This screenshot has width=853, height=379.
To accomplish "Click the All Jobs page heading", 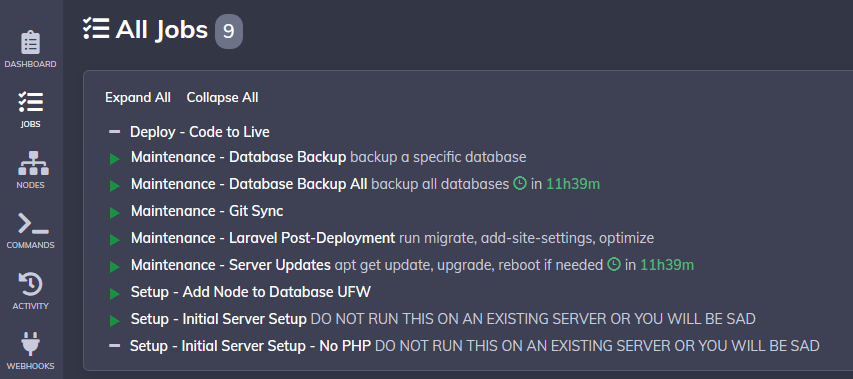I will point(162,29).
